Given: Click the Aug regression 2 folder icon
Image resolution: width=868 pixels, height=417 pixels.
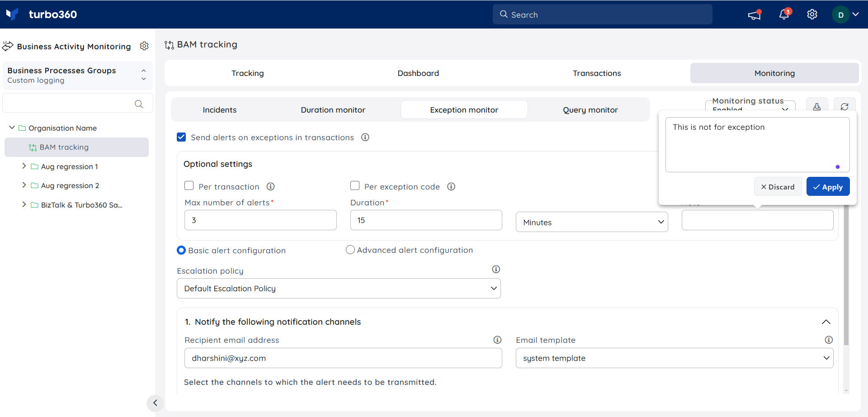Looking at the screenshot, I should click(34, 185).
